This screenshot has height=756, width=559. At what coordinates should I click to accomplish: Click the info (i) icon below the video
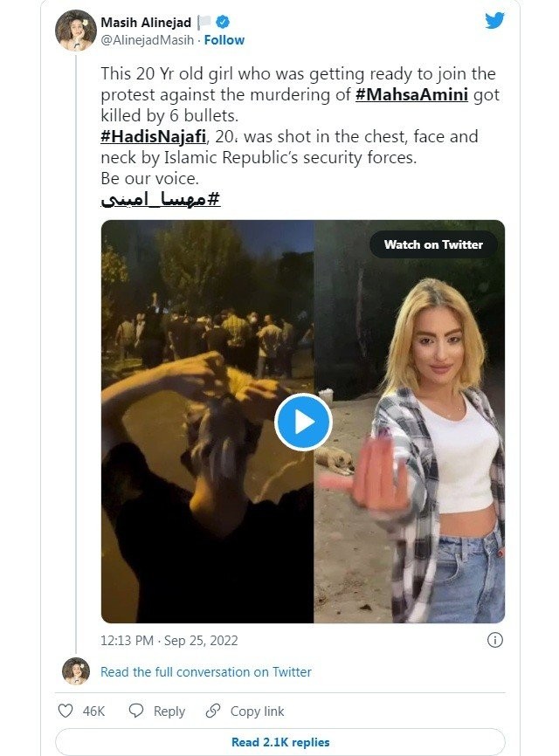493,638
